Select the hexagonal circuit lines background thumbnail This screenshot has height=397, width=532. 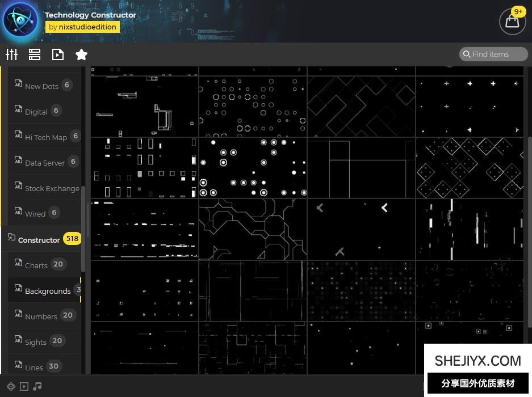click(x=253, y=229)
